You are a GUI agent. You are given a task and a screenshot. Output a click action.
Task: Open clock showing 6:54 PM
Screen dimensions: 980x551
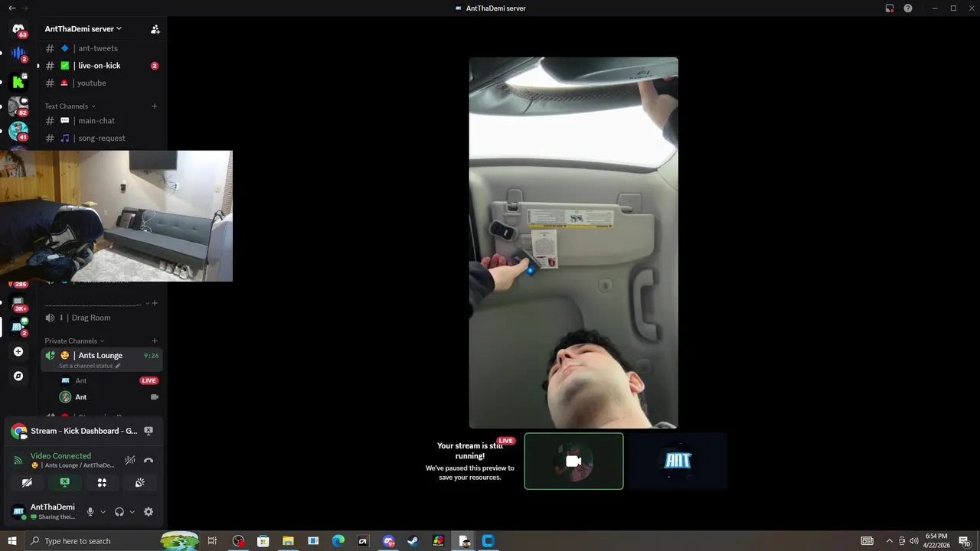(936, 541)
